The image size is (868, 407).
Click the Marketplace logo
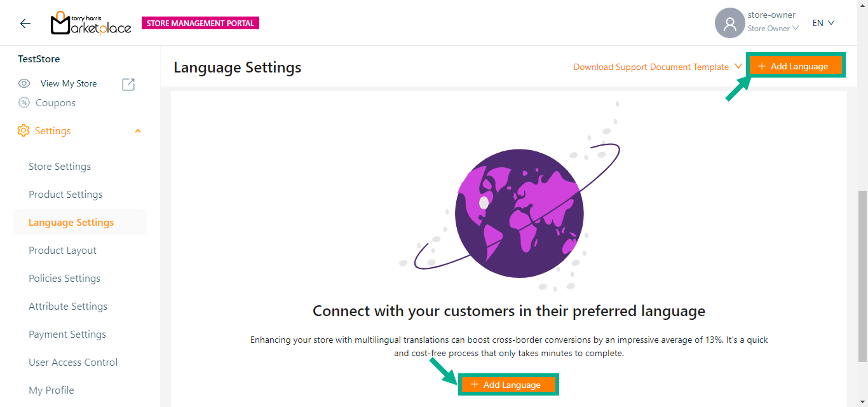91,24
